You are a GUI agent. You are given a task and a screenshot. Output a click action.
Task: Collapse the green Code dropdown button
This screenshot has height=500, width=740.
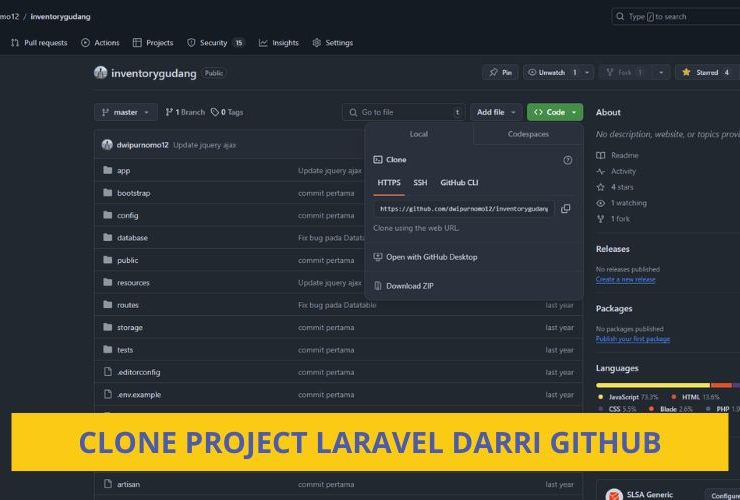[x=555, y=112]
